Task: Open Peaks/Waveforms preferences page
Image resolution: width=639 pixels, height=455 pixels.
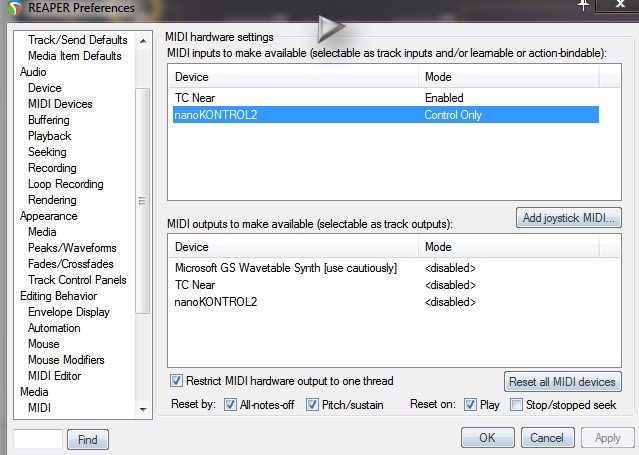Action: tap(72, 248)
